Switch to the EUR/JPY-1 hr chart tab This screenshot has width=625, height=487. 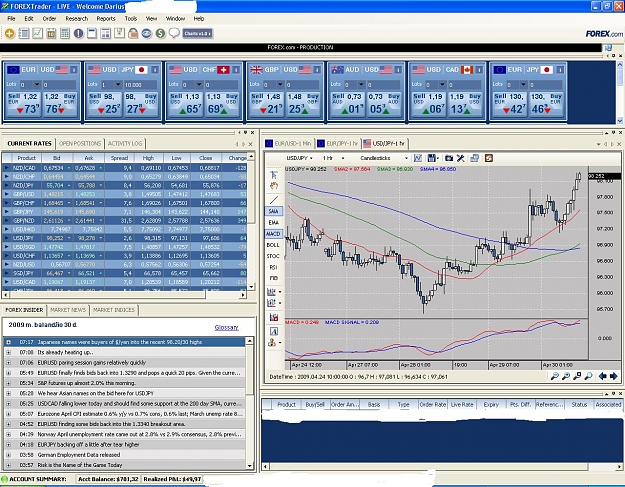tap(338, 143)
